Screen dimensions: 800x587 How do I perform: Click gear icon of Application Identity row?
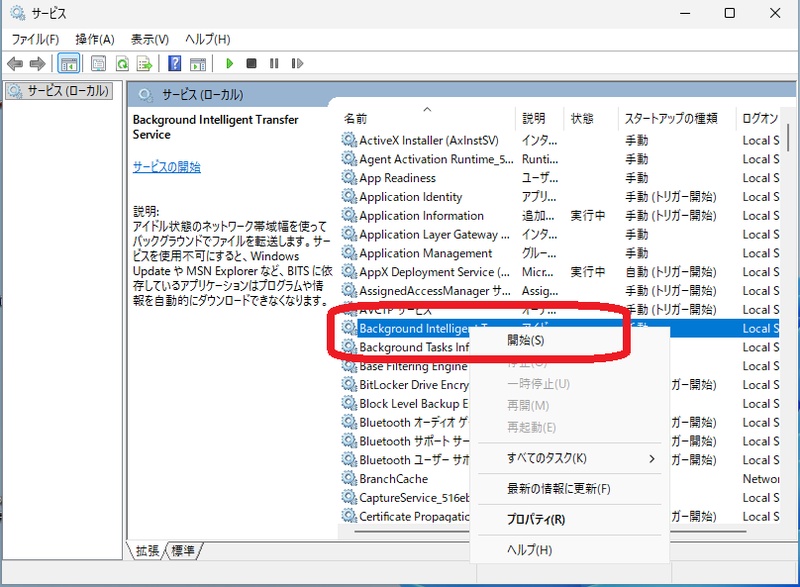(349, 196)
